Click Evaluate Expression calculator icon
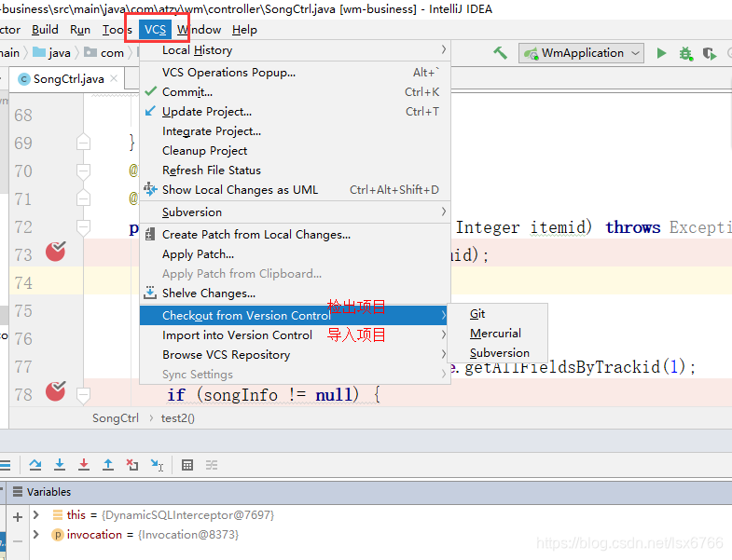 (x=187, y=465)
